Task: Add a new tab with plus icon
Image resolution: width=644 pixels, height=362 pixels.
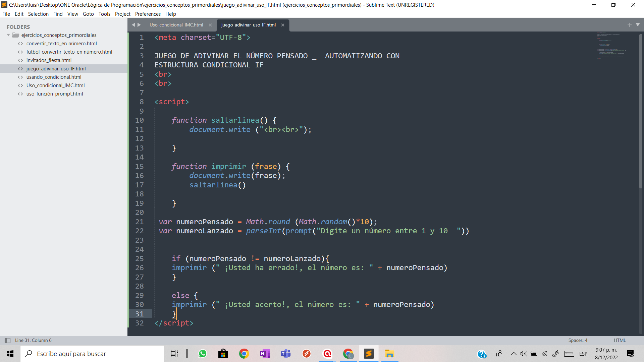Action: pyautogui.click(x=630, y=25)
